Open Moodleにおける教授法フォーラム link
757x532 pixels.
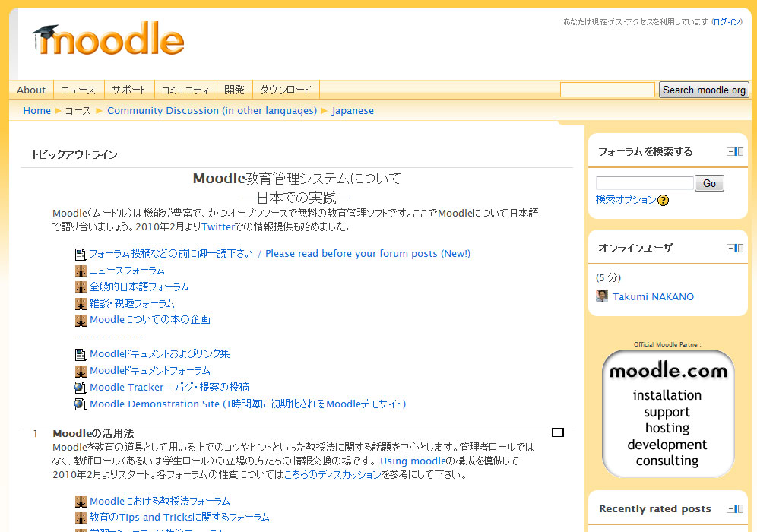[160, 501]
